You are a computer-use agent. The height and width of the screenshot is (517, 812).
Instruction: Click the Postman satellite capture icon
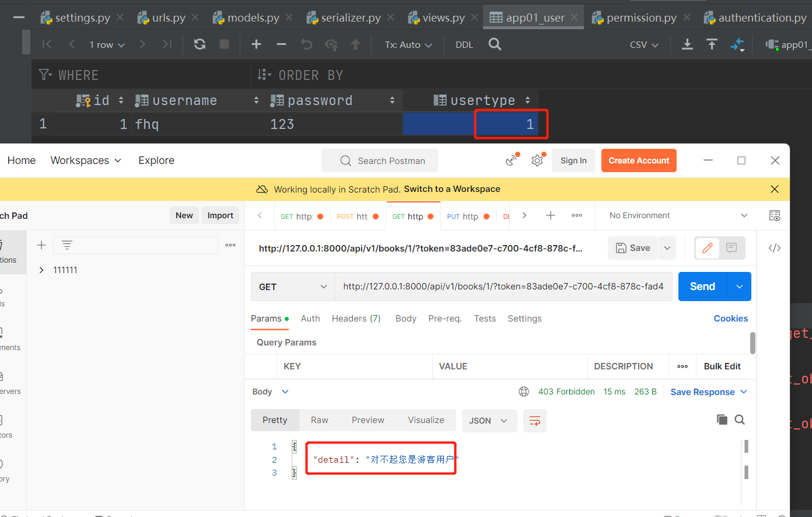(x=512, y=160)
